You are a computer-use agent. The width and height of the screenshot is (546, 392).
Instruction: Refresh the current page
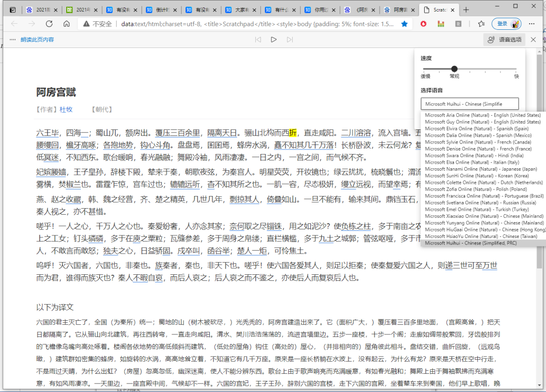tap(49, 24)
